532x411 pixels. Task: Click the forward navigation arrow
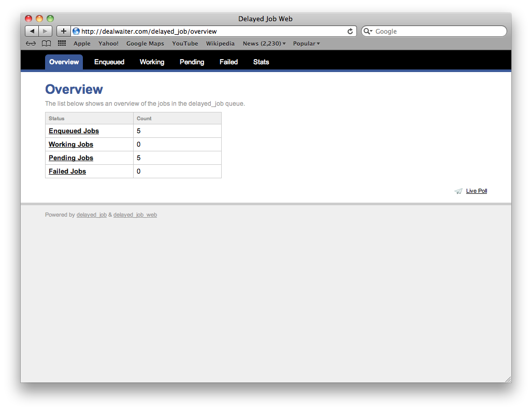click(x=44, y=31)
